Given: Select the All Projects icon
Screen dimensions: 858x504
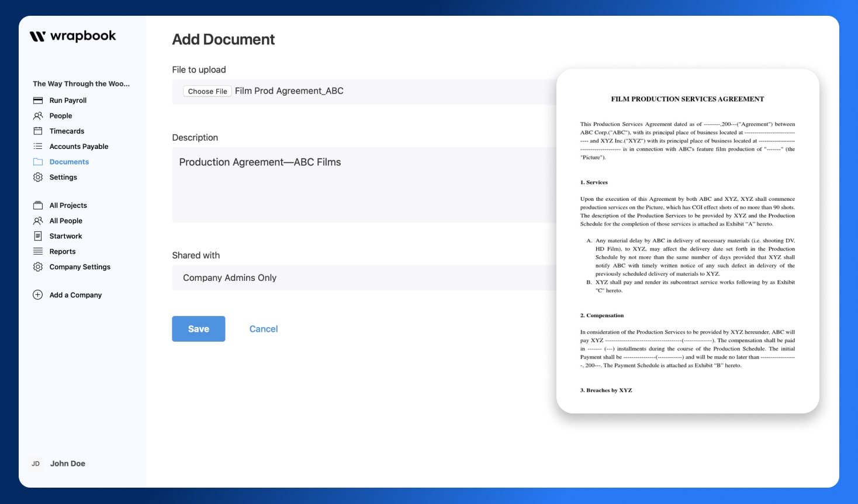Looking at the screenshot, I should 38,205.
